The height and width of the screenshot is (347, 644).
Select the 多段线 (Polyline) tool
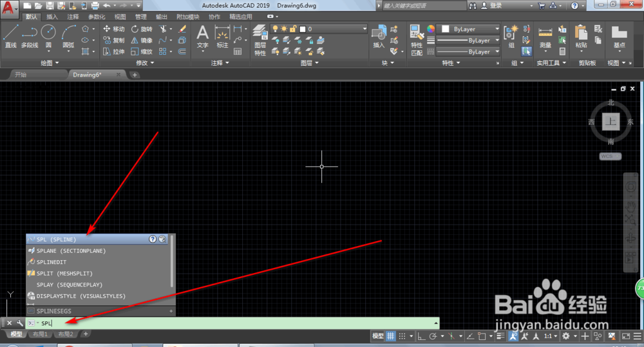pyautogui.click(x=30, y=36)
